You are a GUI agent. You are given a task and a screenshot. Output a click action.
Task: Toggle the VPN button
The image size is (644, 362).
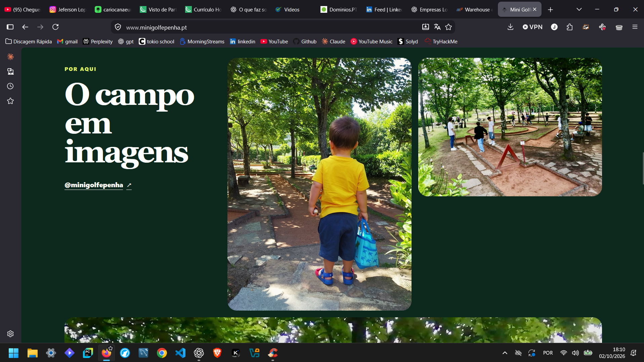tap(532, 27)
